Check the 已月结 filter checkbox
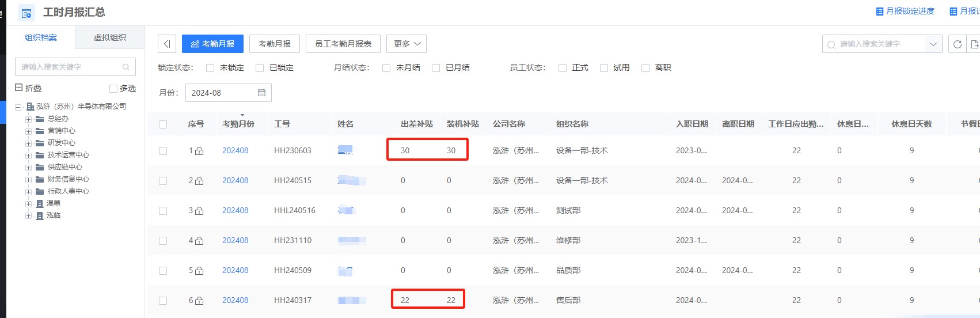Viewport: 980px width, 318px height. [436, 68]
